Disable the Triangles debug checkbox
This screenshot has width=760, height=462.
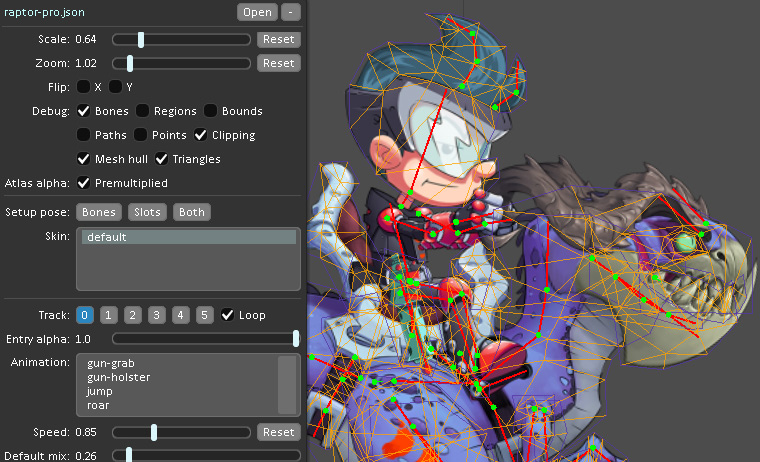pos(162,159)
